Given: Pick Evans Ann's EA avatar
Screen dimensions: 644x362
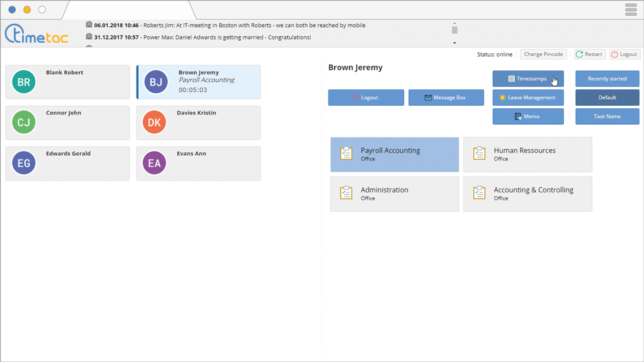Looking at the screenshot, I should point(154,164).
